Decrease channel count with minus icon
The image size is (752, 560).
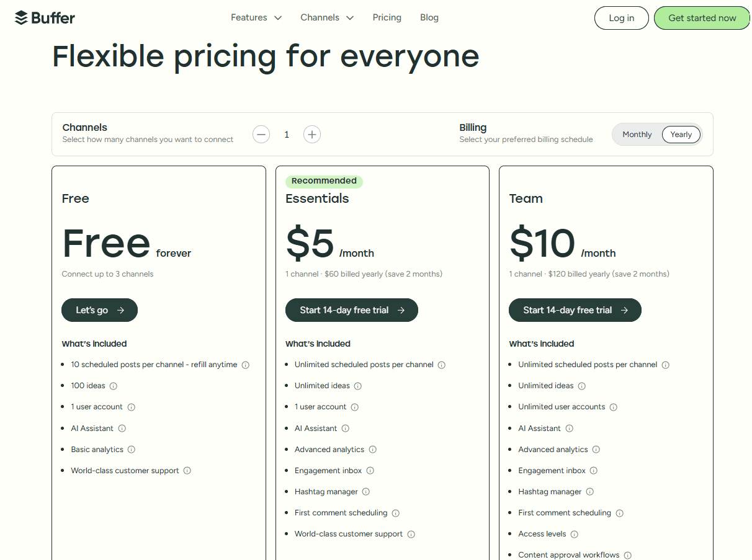[x=261, y=134]
